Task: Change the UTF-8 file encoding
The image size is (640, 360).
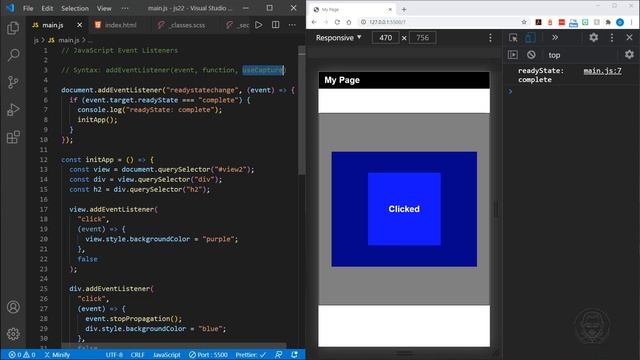Action: click(114, 355)
